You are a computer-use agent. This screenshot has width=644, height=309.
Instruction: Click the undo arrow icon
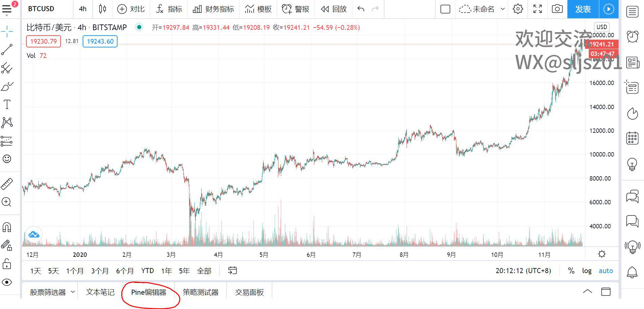point(361,9)
